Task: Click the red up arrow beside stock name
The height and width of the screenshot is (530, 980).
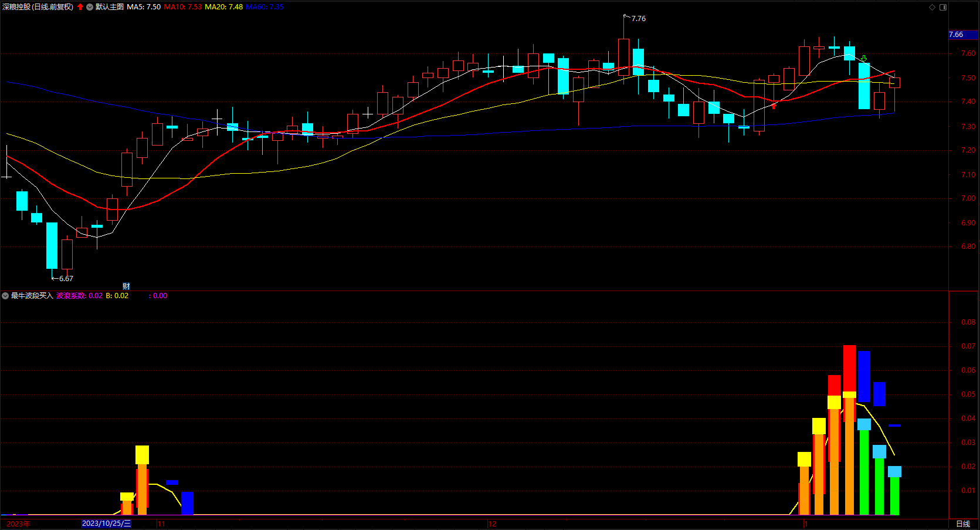Action: click(x=80, y=7)
